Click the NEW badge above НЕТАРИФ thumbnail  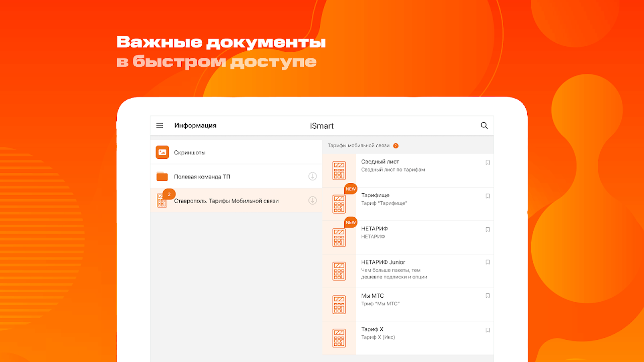pyautogui.click(x=351, y=222)
